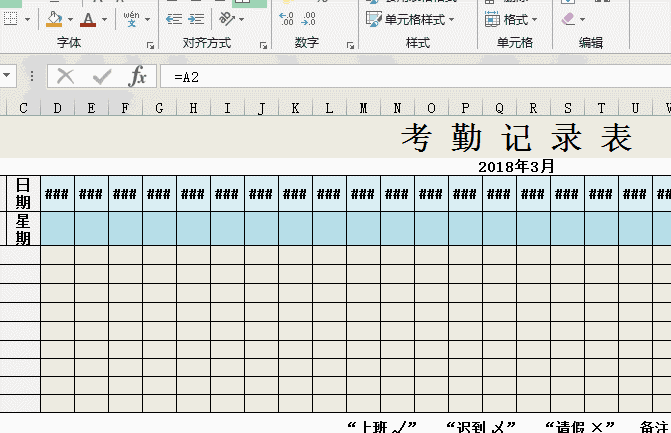Click the 日期 row label cell
Image resolution: width=671 pixels, height=433 pixels.
[x=23, y=193]
